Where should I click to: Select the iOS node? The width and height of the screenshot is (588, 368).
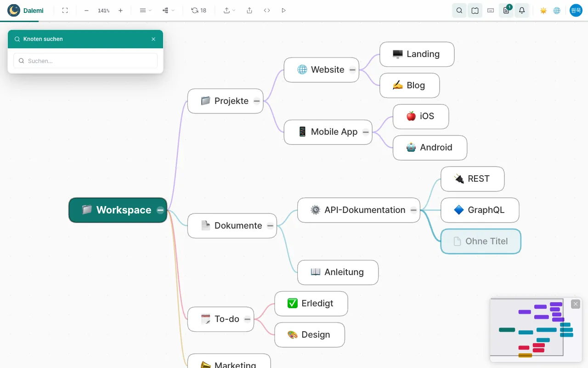[x=421, y=116]
